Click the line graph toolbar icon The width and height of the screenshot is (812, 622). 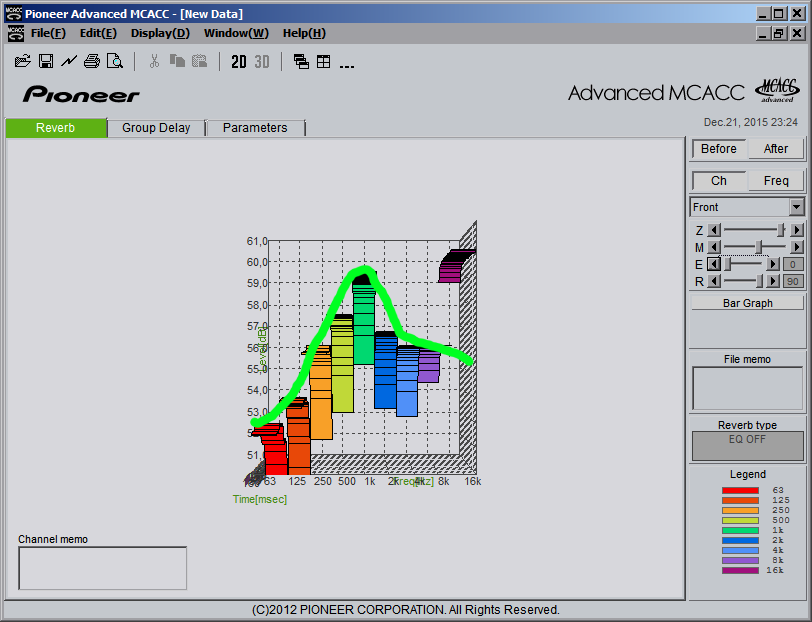pyautogui.click(x=69, y=61)
